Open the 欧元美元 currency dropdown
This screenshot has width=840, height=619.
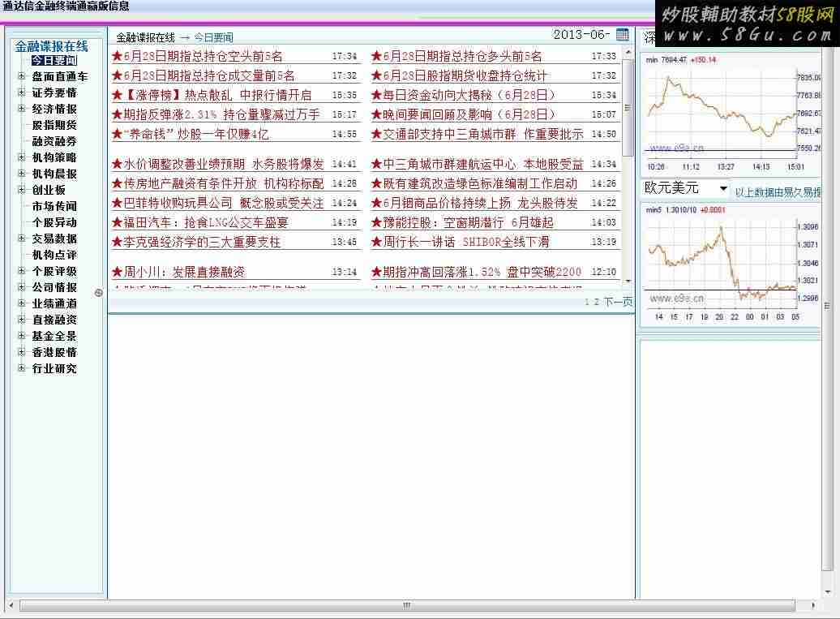pos(686,188)
